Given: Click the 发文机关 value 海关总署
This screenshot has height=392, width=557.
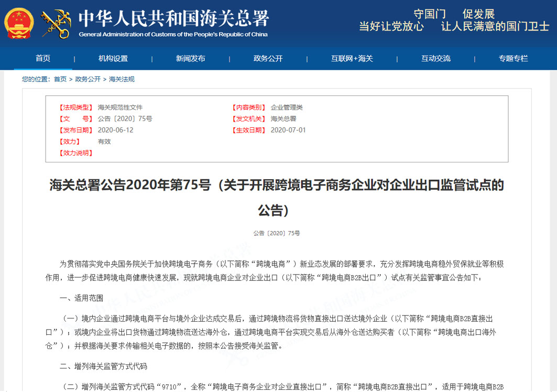Looking at the screenshot, I should coord(283,118).
